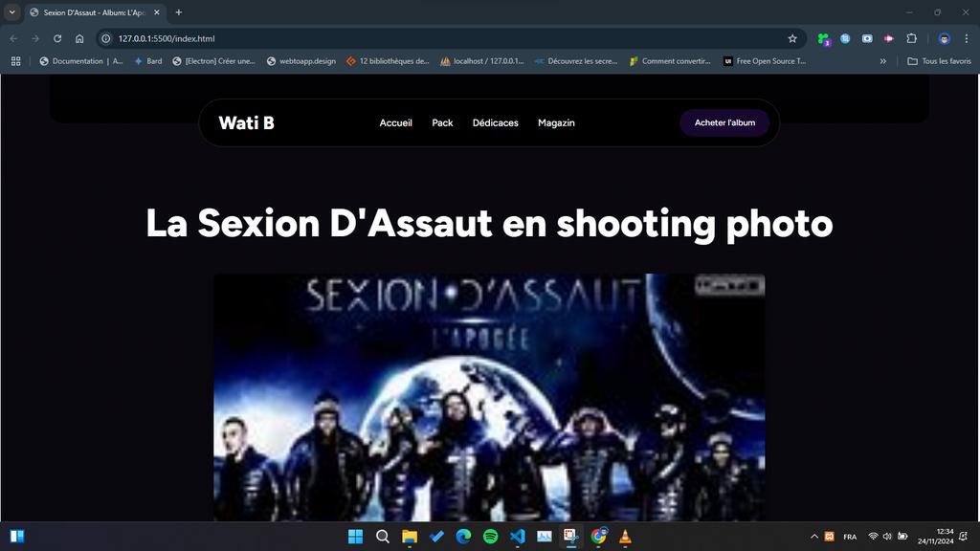Bookmark this page with the star icon
Screen dimensions: 980x551
point(792,38)
